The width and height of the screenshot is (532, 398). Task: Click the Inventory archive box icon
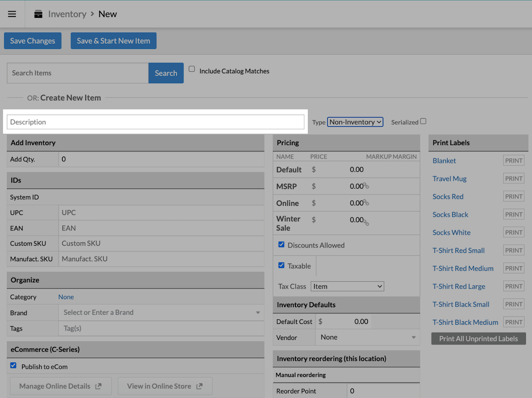point(38,14)
